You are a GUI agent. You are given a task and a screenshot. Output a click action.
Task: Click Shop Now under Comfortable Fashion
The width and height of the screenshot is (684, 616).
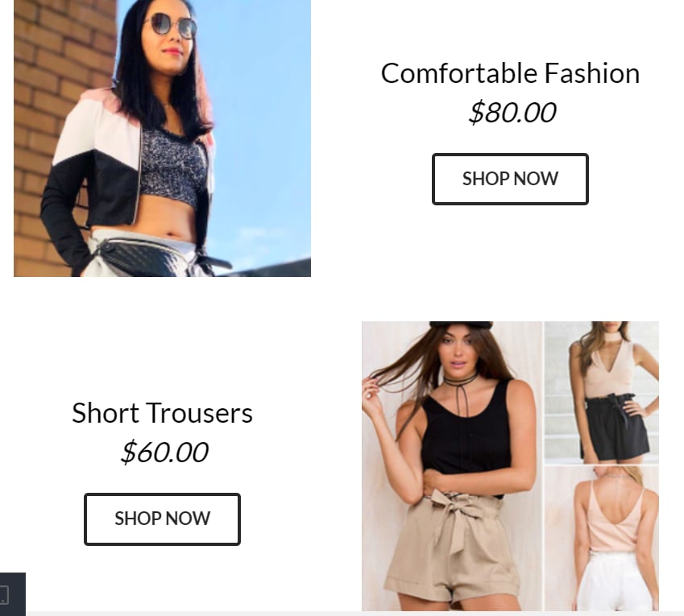(x=510, y=179)
